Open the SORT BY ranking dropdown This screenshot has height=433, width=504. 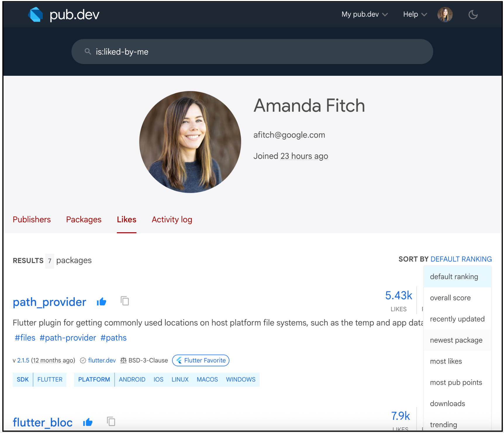tap(461, 259)
